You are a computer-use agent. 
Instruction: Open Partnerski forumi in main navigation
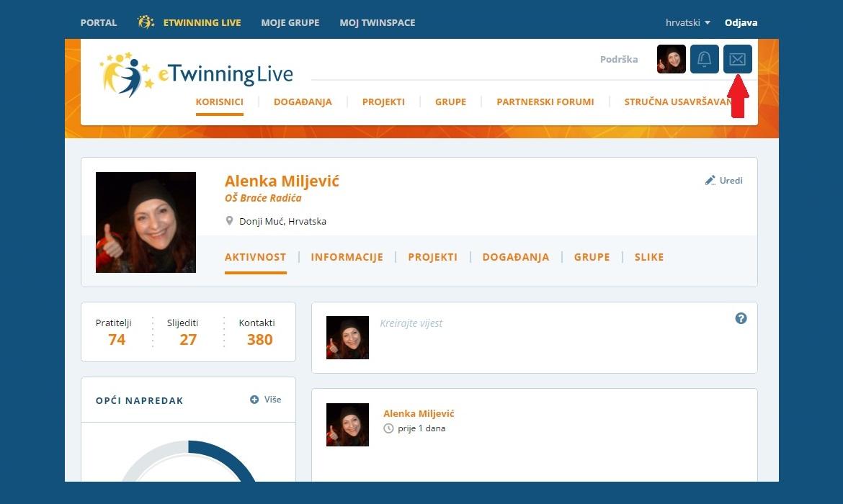[545, 102]
